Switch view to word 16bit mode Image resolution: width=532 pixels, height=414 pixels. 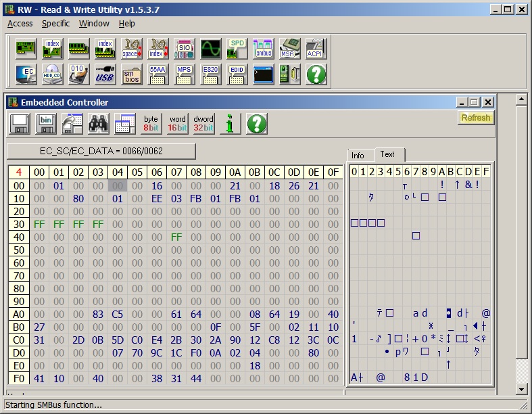[x=178, y=124]
